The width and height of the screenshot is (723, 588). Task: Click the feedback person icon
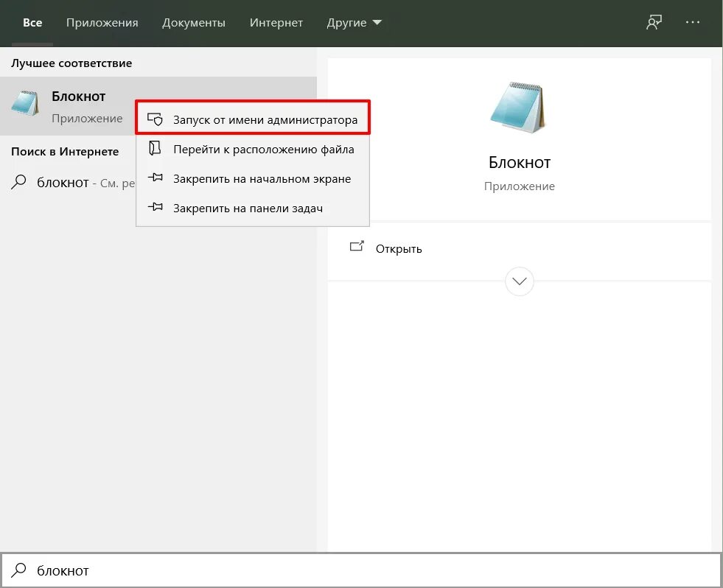pyautogui.click(x=654, y=22)
